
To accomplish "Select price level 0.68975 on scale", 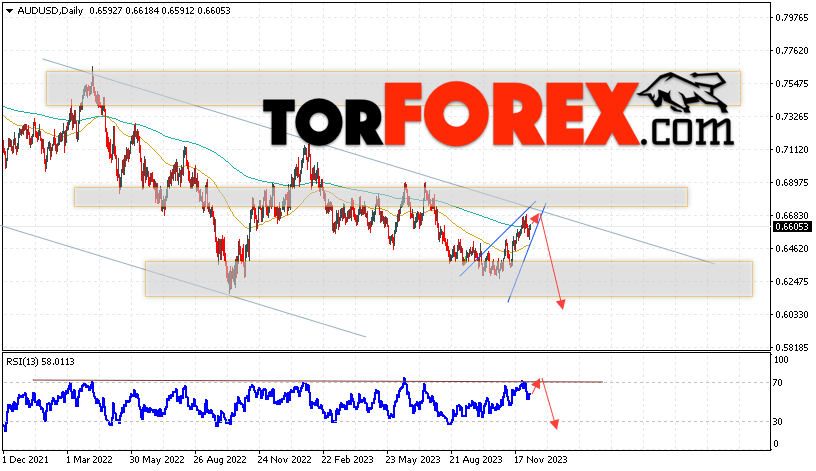I will tap(792, 183).
